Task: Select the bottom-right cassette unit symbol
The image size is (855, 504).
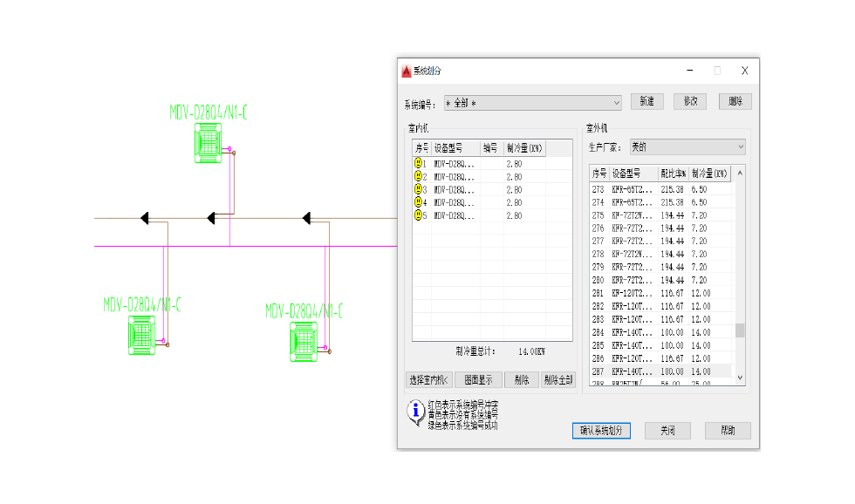Action: (304, 341)
